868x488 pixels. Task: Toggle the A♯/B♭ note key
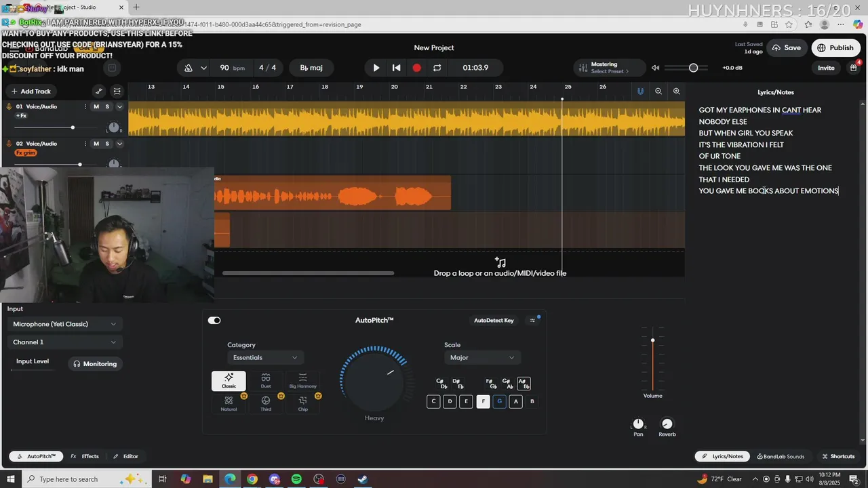pyautogui.click(x=524, y=384)
